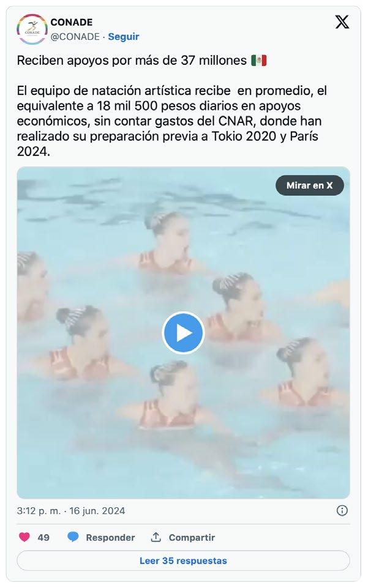Follow CONADE via the Seguir link
Image resolution: width=368 pixels, height=588 pixels.
tap(124, 37)
